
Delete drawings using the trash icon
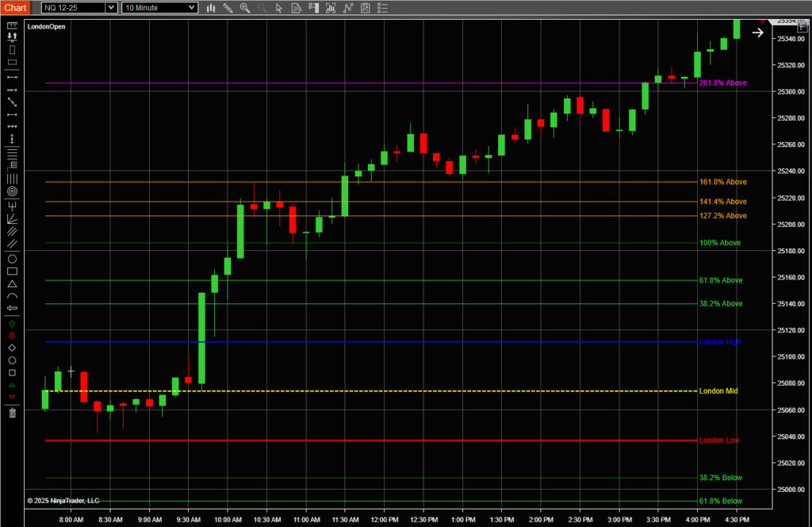(12, 414)
